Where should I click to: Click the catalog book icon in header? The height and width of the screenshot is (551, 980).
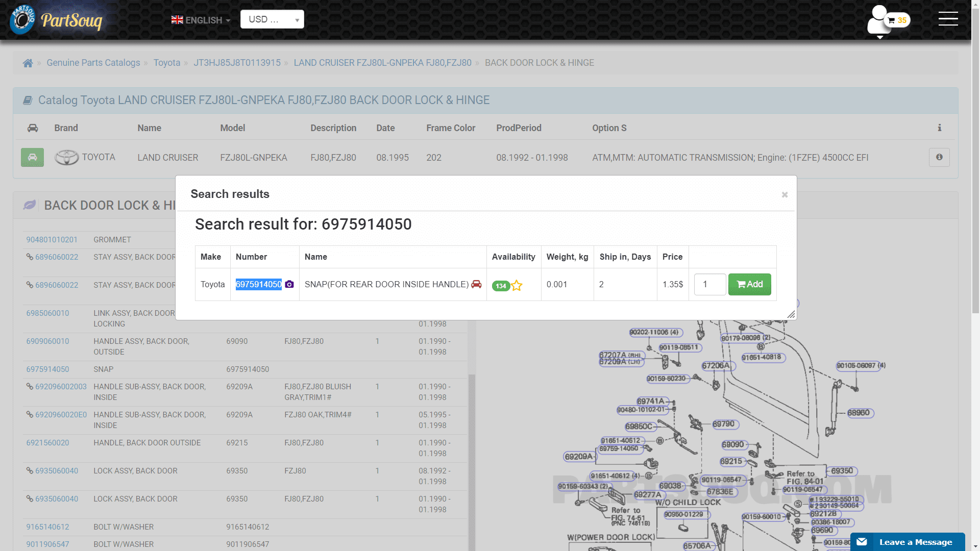(28, 101)
